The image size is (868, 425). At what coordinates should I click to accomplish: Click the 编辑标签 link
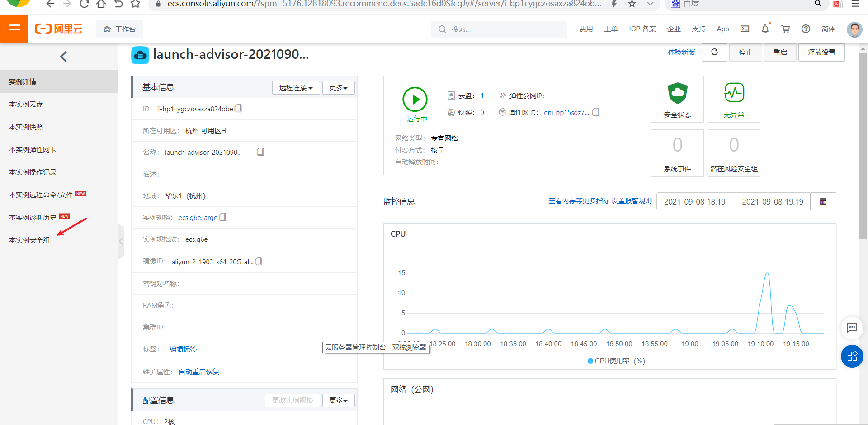[183, 349]
